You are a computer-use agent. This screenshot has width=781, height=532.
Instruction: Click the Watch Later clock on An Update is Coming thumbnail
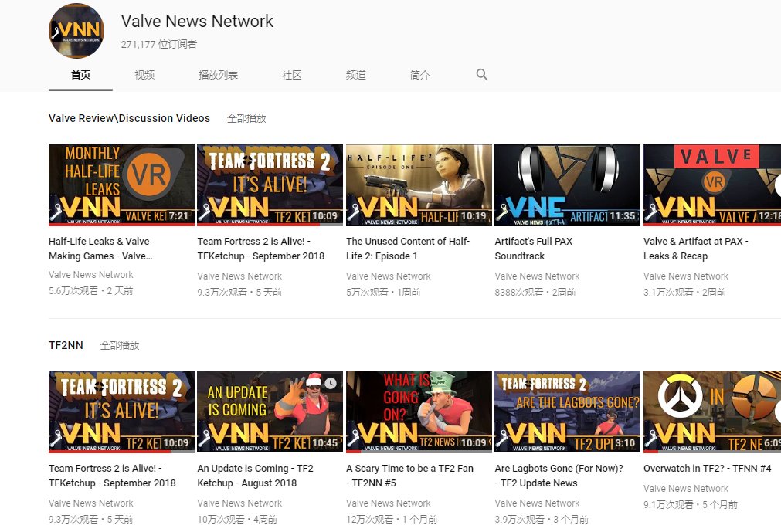(x=330, y=383)
